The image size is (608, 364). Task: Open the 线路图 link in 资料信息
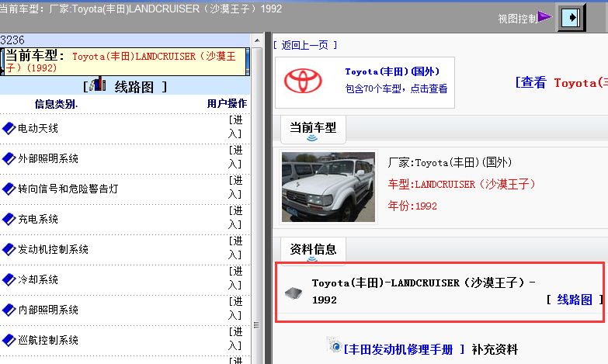click(x=575, y=300)
